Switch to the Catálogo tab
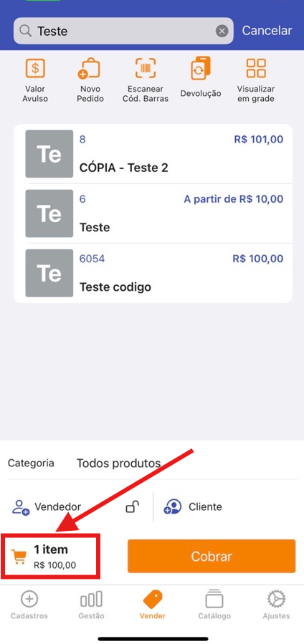The height and width of the screenshot is (644, 304). [214, 605]
